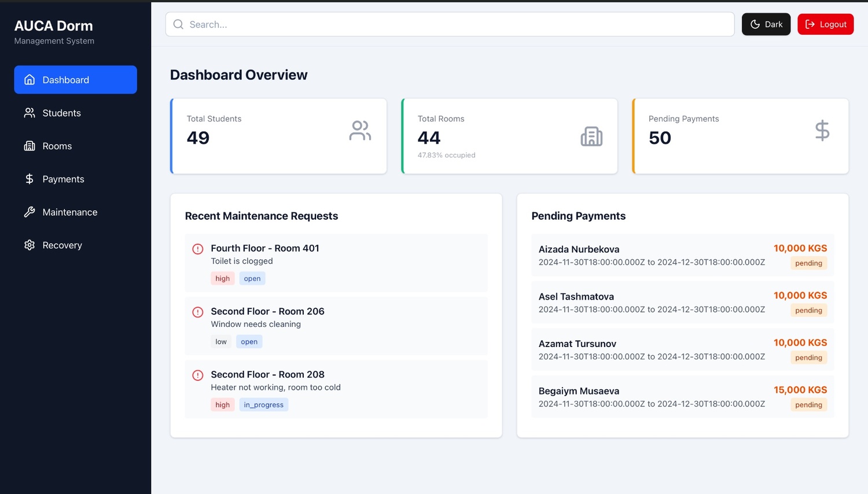The height and width of the screenshot is (494, 868).
Task: Click the Dashboard home icon
Action: (x=30, y=80)
